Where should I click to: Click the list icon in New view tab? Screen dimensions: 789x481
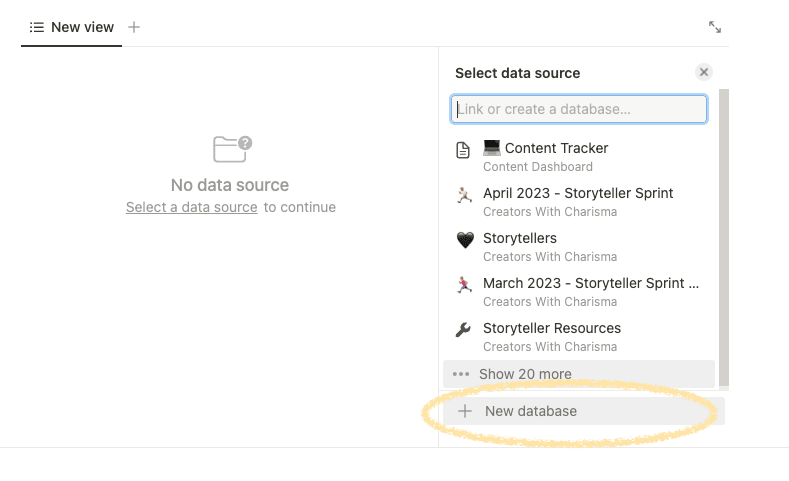coord(37,27)
